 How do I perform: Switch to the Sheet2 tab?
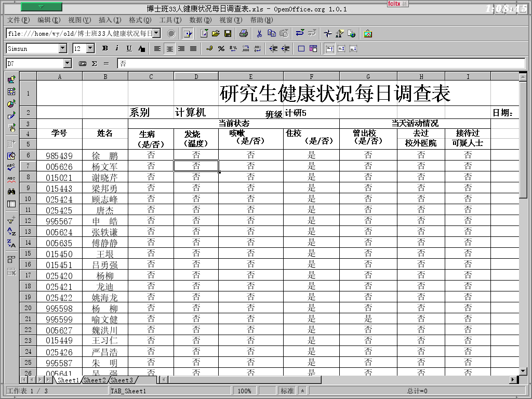tap(94, 380)
